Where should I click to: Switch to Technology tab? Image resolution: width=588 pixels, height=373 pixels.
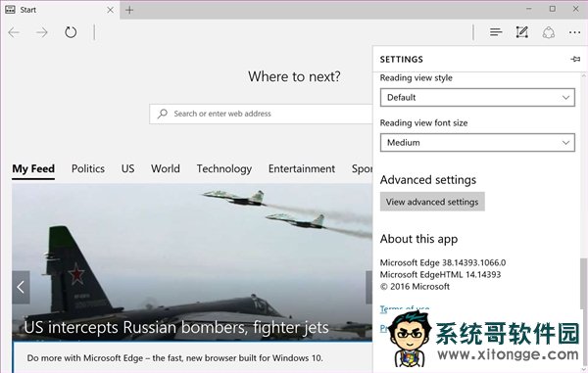[224, 169]
